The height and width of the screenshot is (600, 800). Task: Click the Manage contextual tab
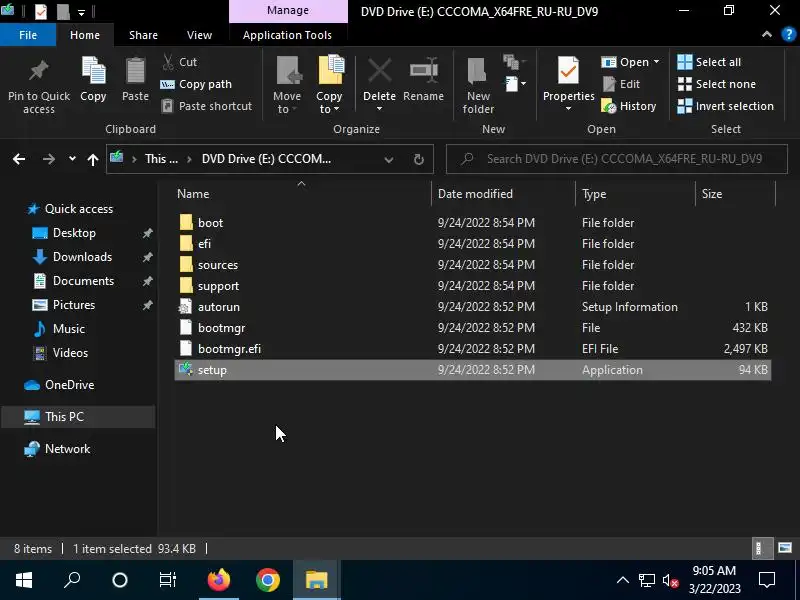(x=288, y=11)
